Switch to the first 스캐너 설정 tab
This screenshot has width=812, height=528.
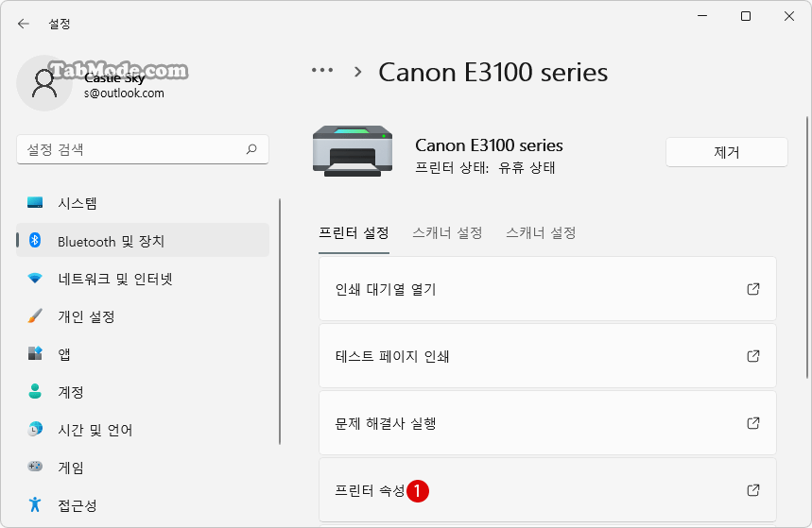click(x=447, y=233)
